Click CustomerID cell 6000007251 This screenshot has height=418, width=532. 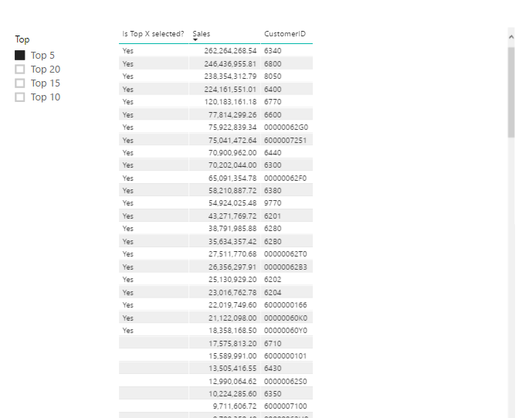pos(286,141)
